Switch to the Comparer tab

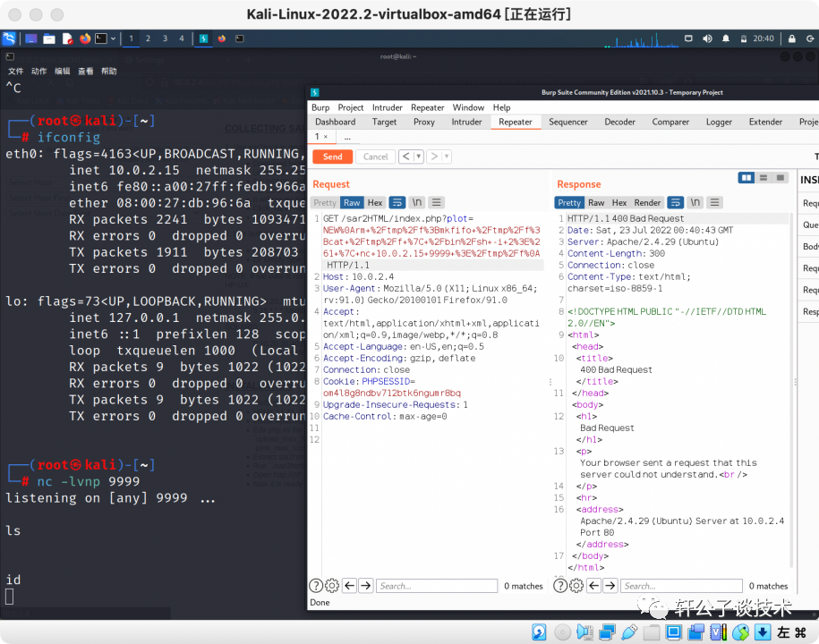(x=670, y=122)
